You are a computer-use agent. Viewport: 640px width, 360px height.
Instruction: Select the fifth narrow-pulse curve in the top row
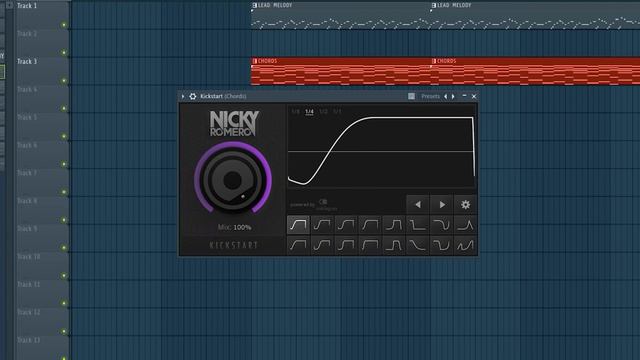coord(394,225)
